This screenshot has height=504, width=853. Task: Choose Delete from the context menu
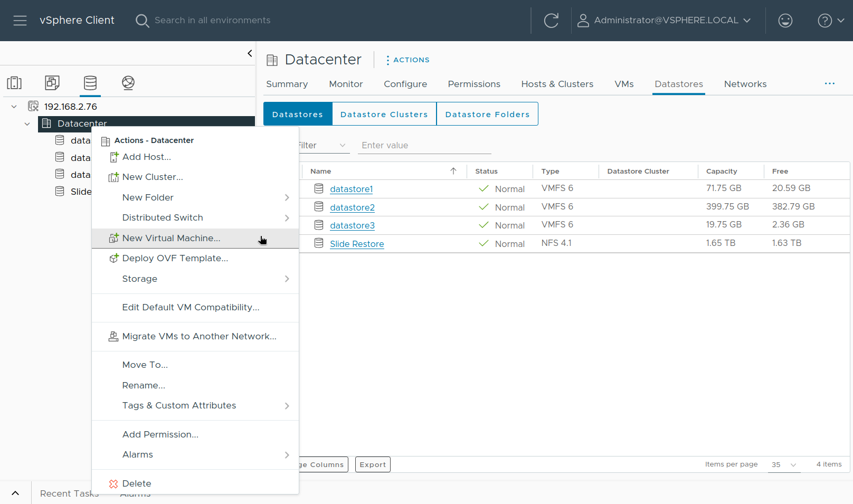[195, 483]
